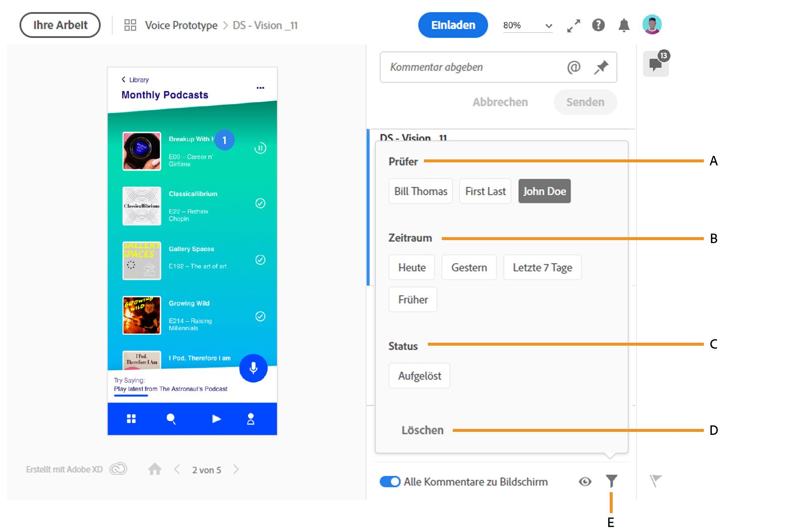Open notifications bell icon
The height and width of the screenshot is (532, 797).
[624, 25]
